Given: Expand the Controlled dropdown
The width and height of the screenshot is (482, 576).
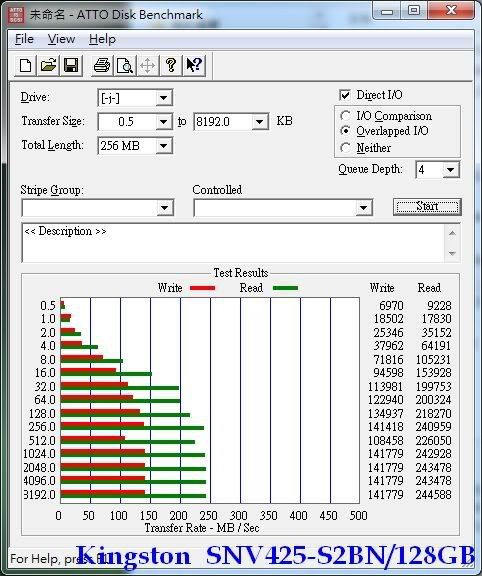Looking at the screenshot, I should click(x=363, y=208).
